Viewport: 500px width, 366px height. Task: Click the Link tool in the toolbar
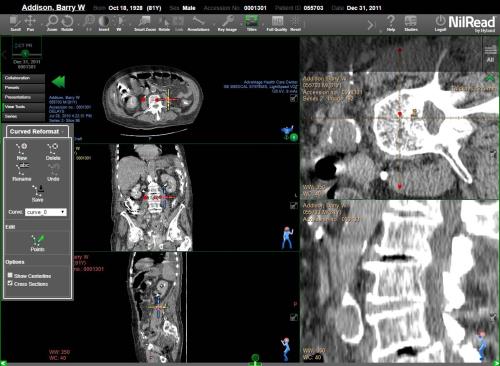179,23
